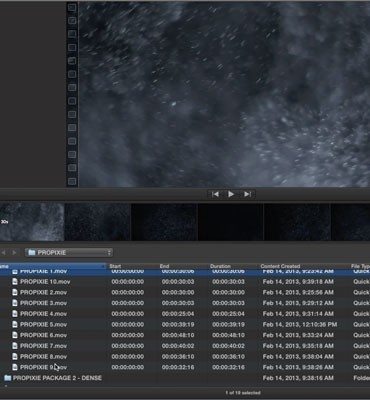This screenshot has width=370, height=400.
Task: Go forward using the right navigation arrow
Action: [x=14, y=253]
